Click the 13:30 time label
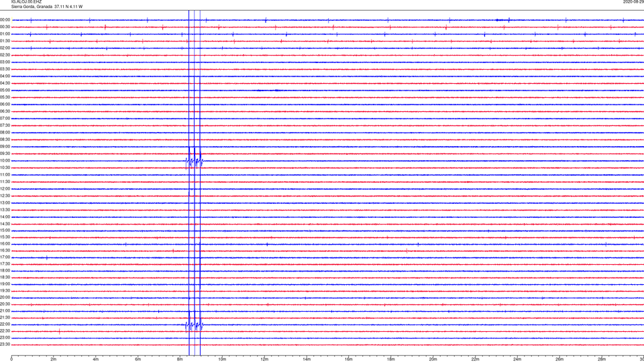 pos(5,210)
